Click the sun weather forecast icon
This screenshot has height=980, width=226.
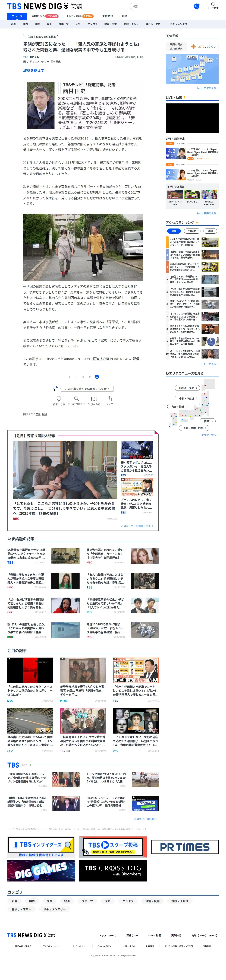(x=193, y=46)
